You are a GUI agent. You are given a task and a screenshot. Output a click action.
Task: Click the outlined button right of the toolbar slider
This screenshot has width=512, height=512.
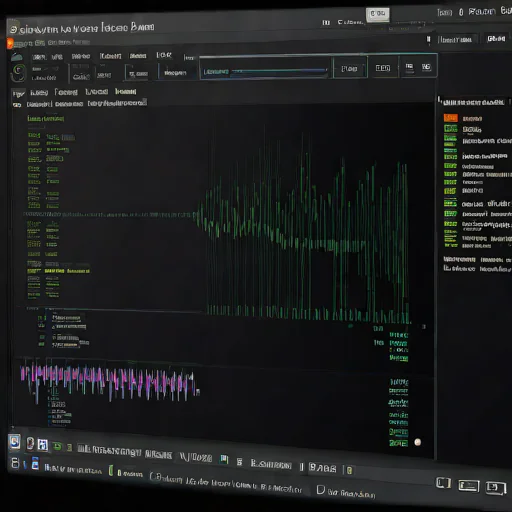[349, 68]
